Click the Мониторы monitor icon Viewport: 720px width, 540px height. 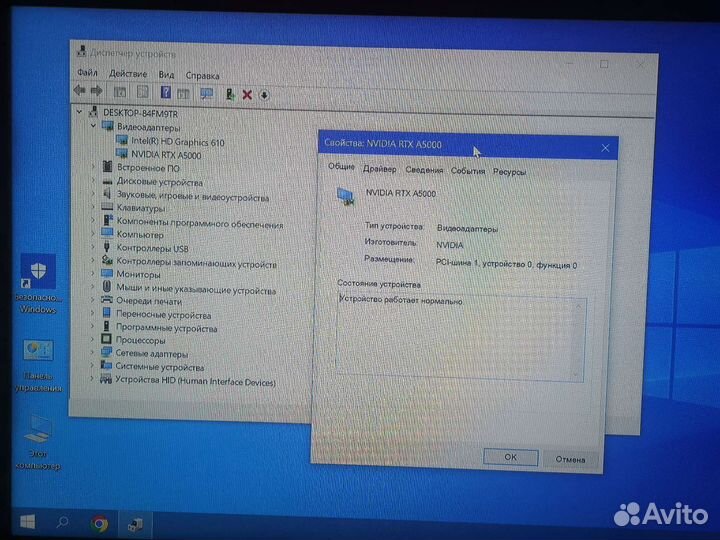(x=107, y=273)
